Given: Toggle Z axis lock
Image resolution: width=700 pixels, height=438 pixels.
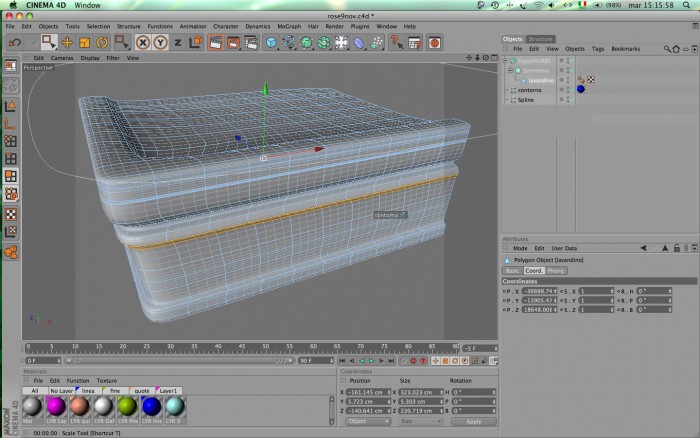Looking at the screenshot, I should (x=178, y=43).
